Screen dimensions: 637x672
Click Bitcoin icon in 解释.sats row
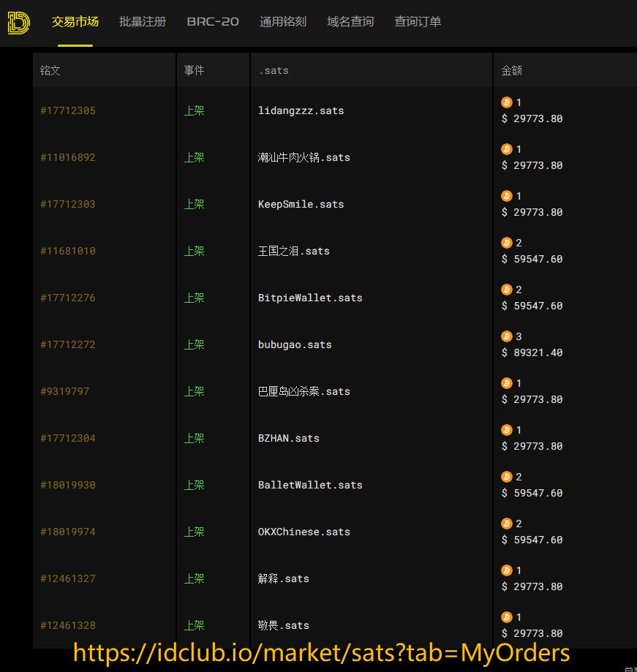507,570
